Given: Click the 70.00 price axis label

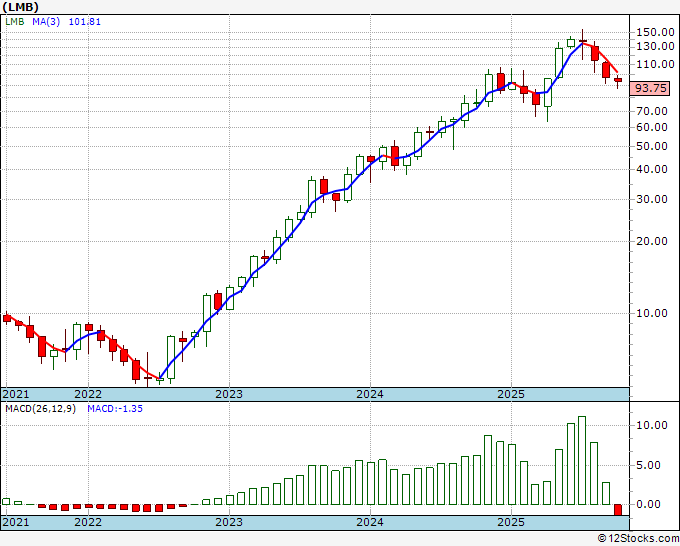Looking at the screenshot, I should pyautogui.click(x=652, y=111).
